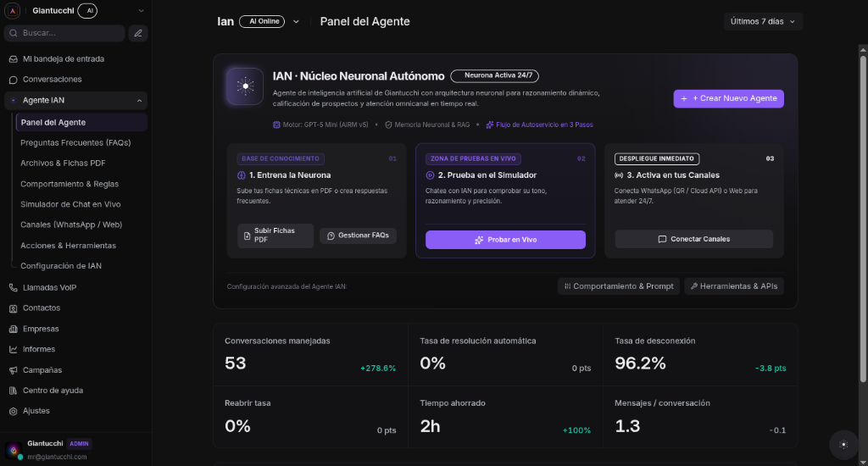Click the Crear Nuevo Agente button
868x466 pixels.
pos(728,98)
